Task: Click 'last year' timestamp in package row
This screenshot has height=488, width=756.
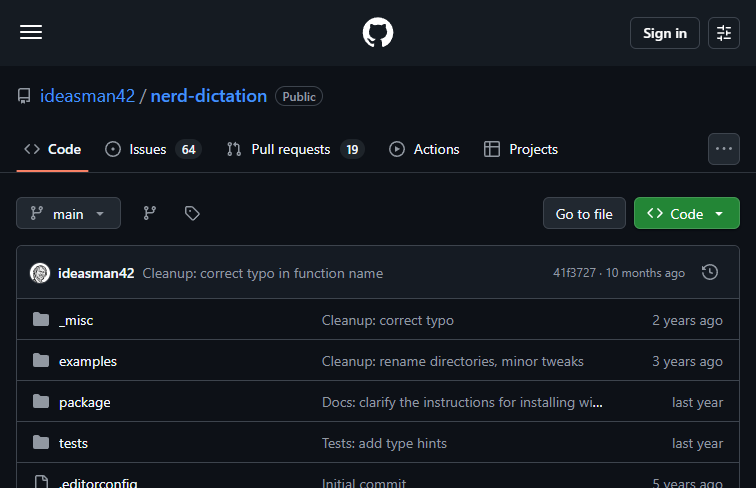Action: [698, 402]
